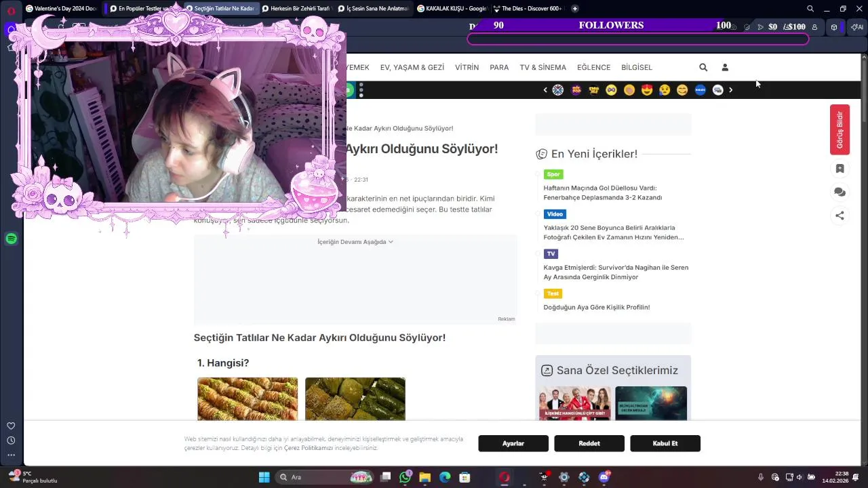Open the comments speech bubble icon
This screenshot has width=868, height=488.
tap(840, 192)
